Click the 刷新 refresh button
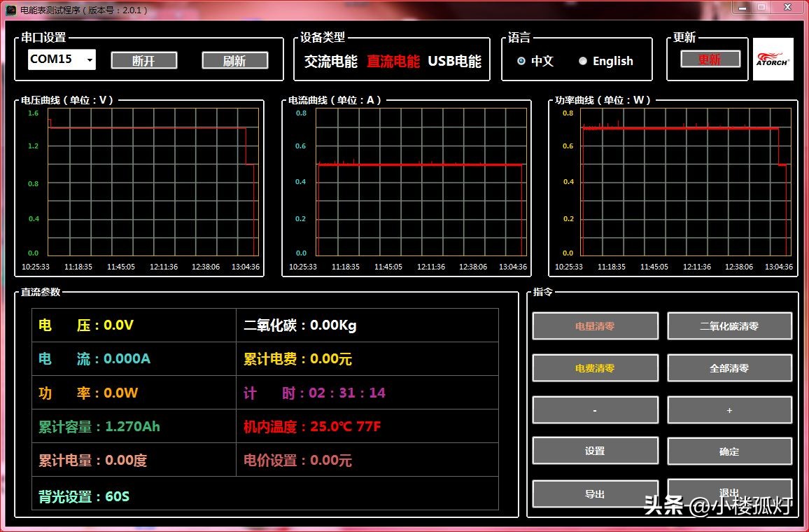The height and width of the screenshot is (532, 809). tap(234, 60)
